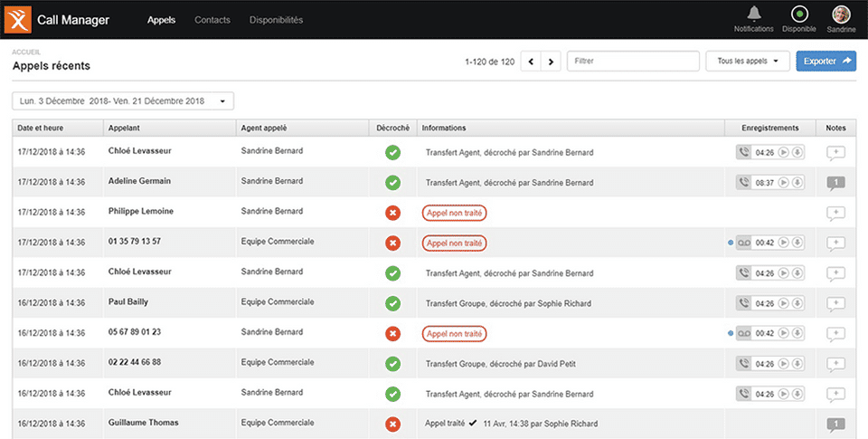Download Chloé Levasseur's first call recording
The height and width of the screenshot is (439, 868).
(797, 152)
